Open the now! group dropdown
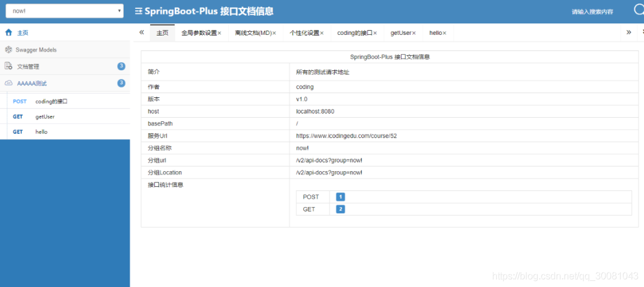This screenshot has width=644, height=287. click(64, 11)
